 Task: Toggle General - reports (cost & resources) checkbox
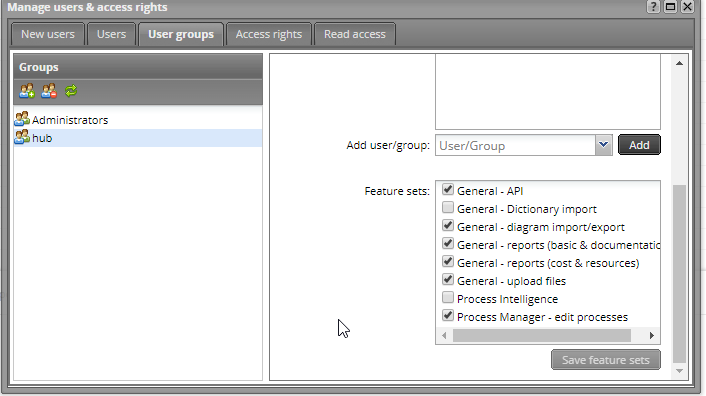point(448,261)
